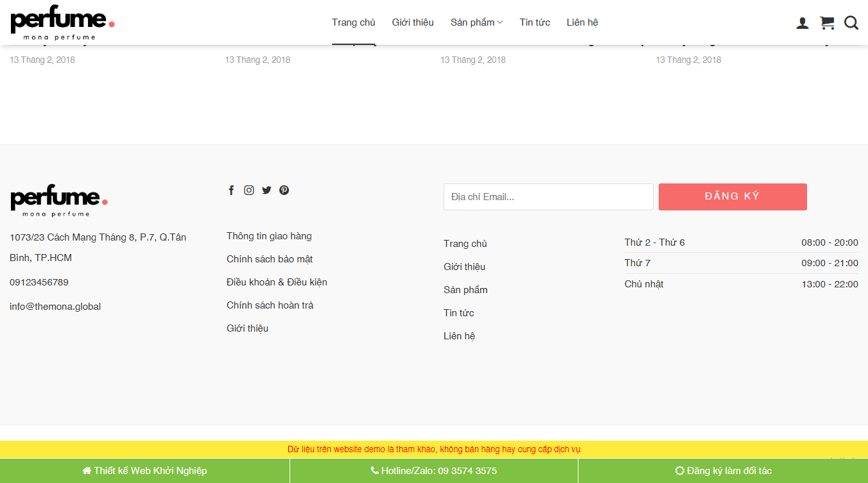This screenshot has width=868, height=483.
Task: Click the Mona Perfume logo in footer
Action: tap(58, 201)
